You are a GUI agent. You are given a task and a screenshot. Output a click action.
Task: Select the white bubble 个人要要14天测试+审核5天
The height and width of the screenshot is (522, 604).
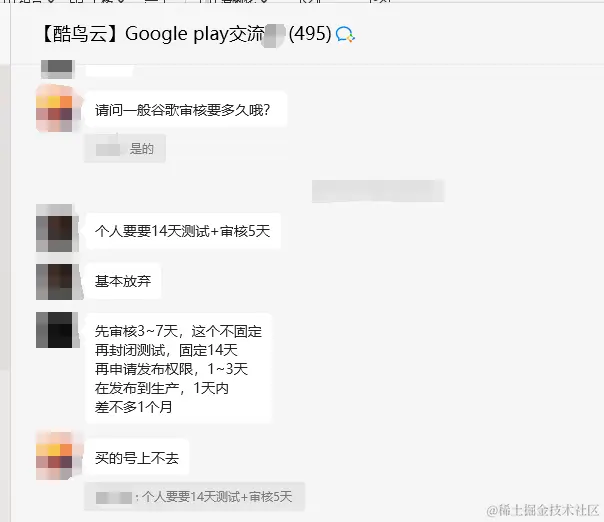(183, 231)
